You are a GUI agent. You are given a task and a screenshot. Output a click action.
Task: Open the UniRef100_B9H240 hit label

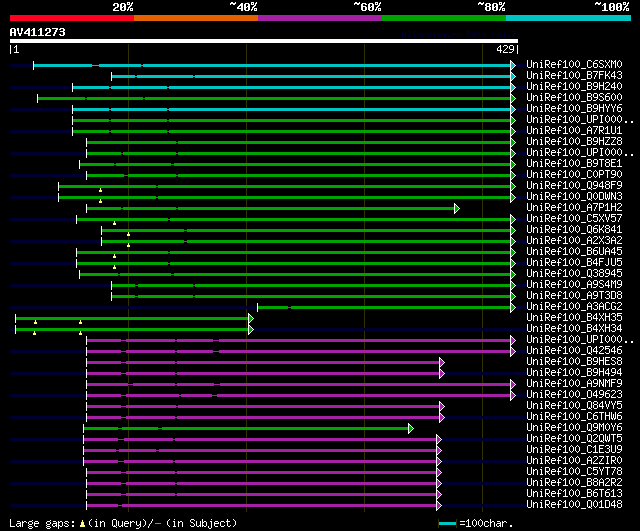574,87
